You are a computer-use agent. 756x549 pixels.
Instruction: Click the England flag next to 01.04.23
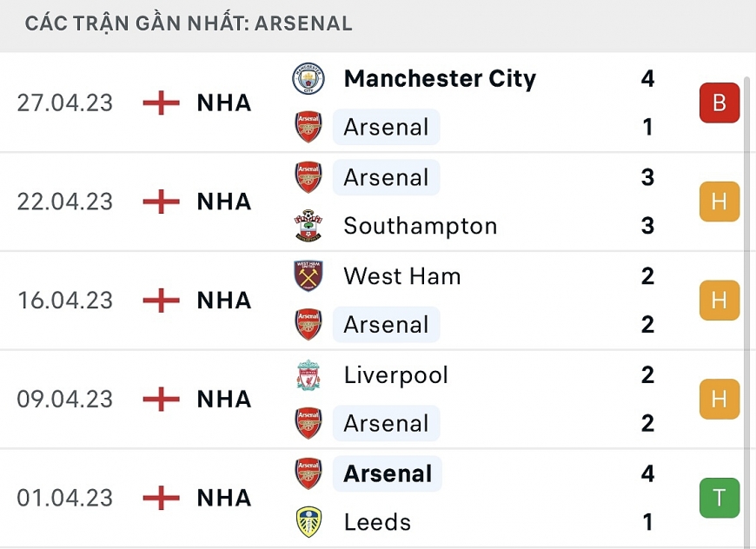(160, 498)
